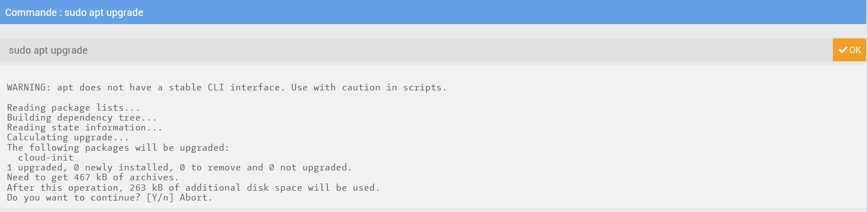Click the 'Building dependency tree...' line
Screen dimensions: 868x212
82,118
